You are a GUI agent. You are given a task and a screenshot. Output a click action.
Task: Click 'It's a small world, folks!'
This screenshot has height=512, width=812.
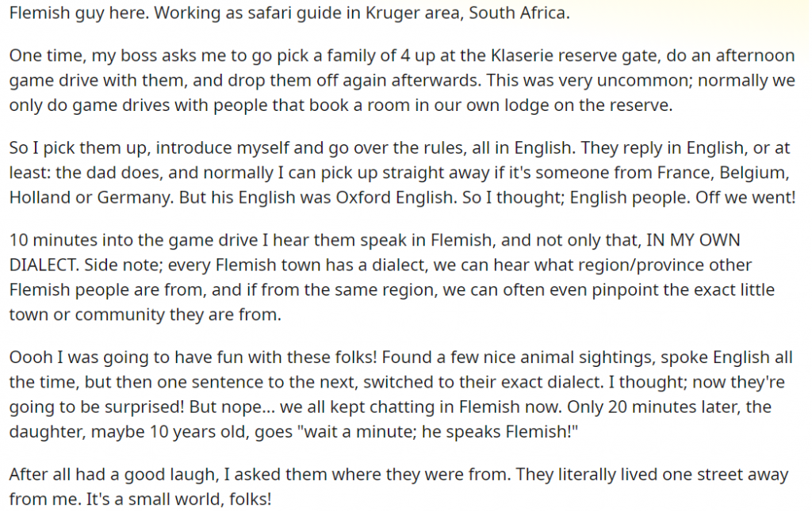pos(178,499)
